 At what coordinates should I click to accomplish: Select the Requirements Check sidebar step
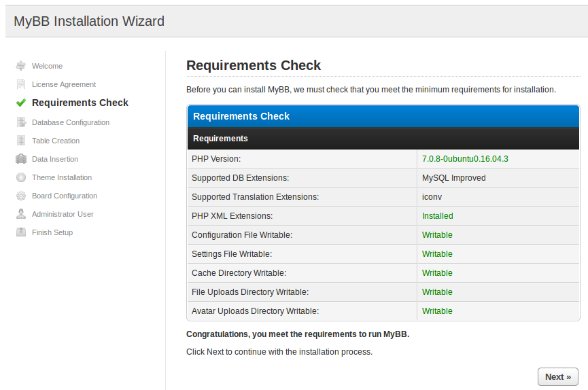(80, 103)
